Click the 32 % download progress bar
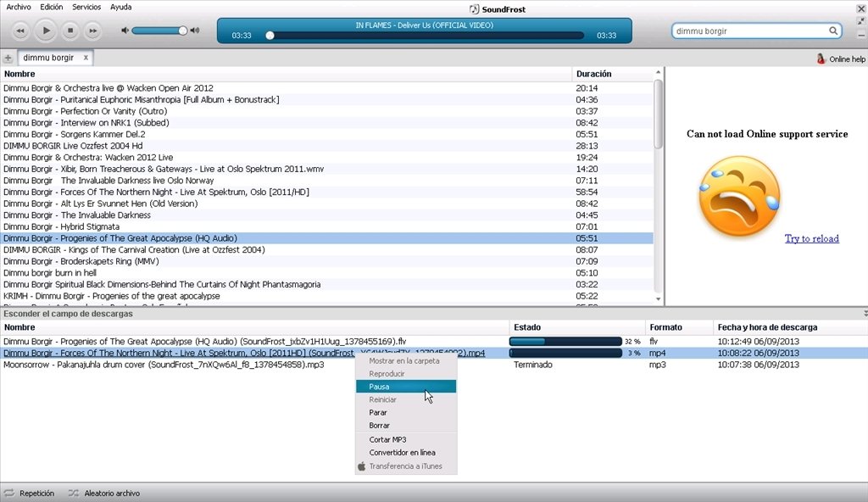Image resolution: width=868 pixels, height=502 pixels. (565, 342)
